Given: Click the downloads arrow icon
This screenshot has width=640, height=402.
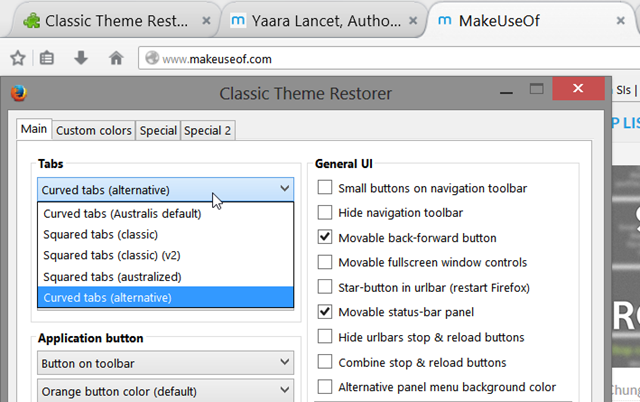Looking at the screenshot, I should [x=81, y=59].
